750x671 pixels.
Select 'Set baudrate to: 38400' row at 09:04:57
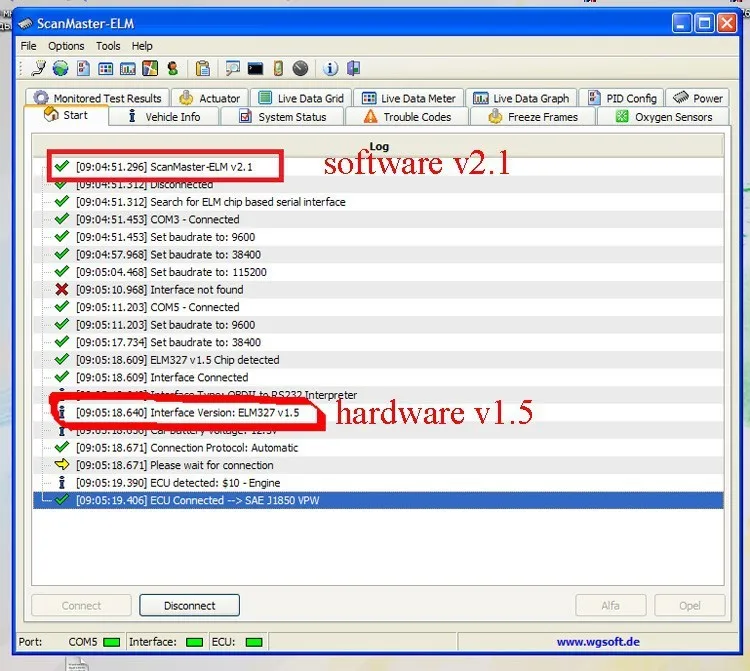(378, 254)
